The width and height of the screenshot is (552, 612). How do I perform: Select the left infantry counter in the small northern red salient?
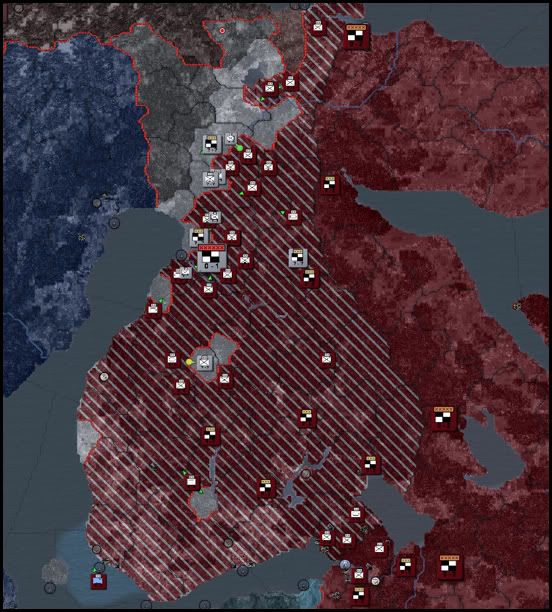[270, 87]
